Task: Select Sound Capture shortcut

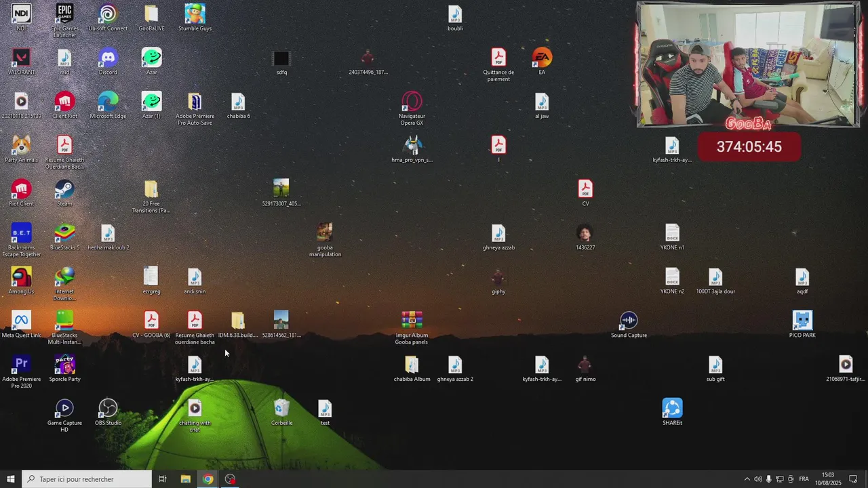Action: (x=629, y=321)
